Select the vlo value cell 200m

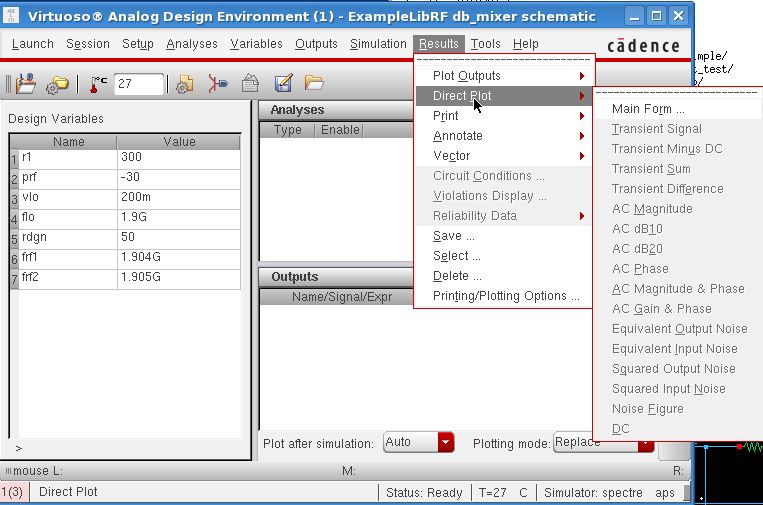pyautogui.click(x=179, y=198)
